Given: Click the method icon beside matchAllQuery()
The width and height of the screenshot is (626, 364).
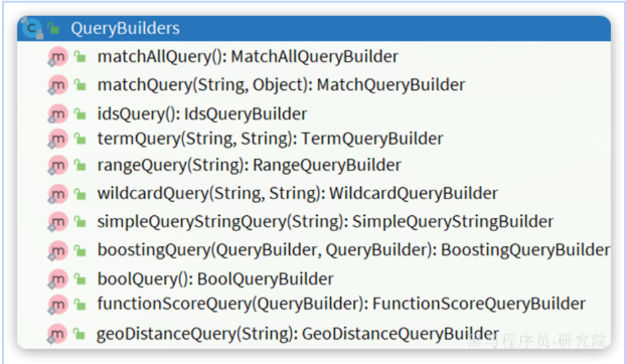Looking at the screenshot, I should tap(58, 57).
